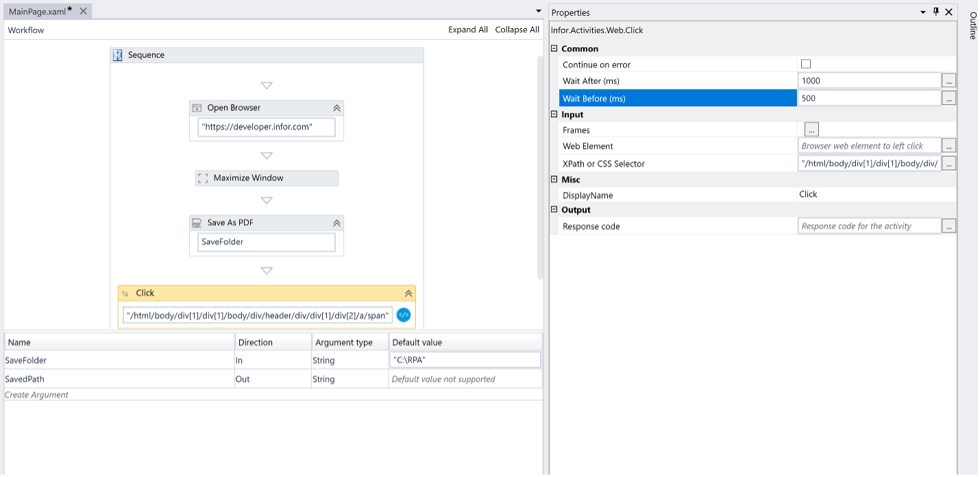Click Expand All in the workflow header
Viewport: 980px width, 477px height.
click(x=468, y=30)
